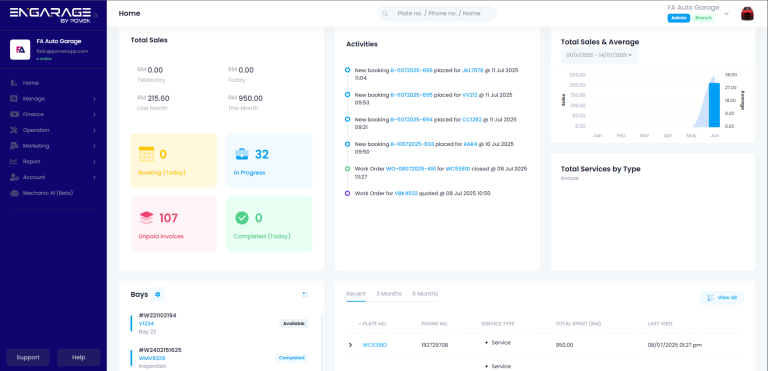Click the FA garage logo in sidebar

20,49
